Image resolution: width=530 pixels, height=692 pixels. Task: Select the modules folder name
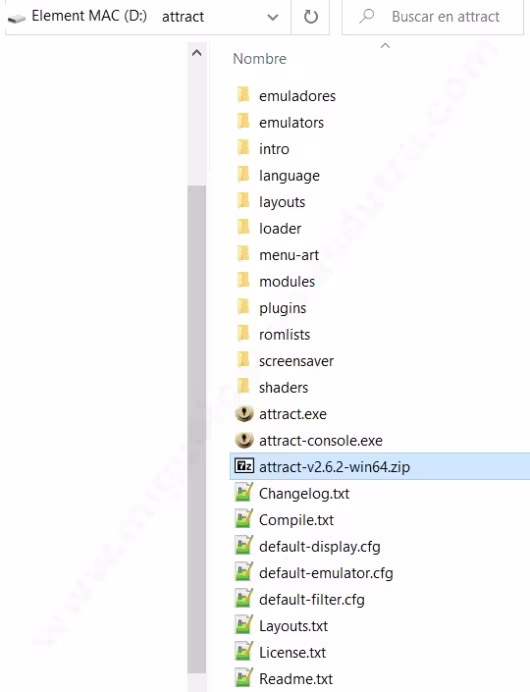coord(287,281)
